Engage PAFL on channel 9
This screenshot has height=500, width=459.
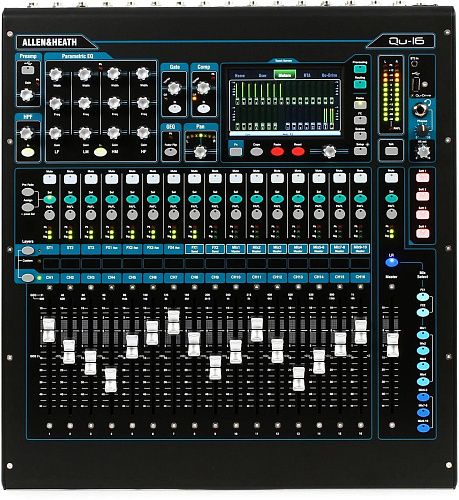click(215, 215)
